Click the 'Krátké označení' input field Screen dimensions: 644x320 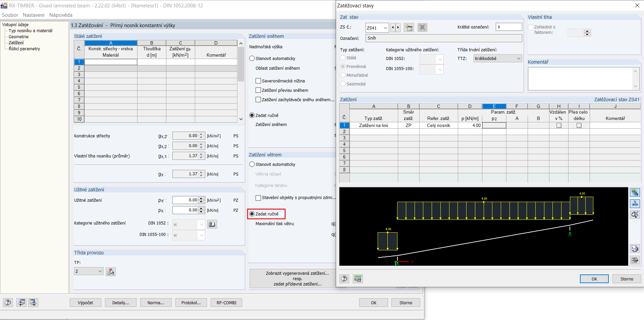[x=509, y=27]
